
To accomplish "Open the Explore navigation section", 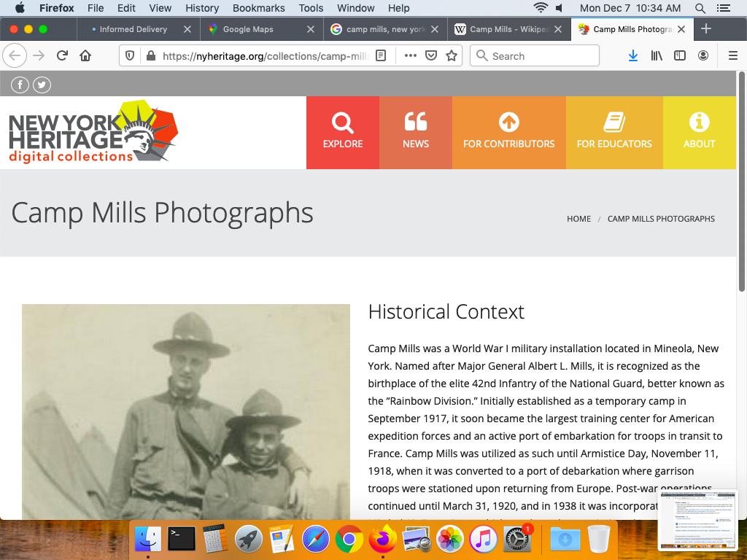I will pos(343,133).
